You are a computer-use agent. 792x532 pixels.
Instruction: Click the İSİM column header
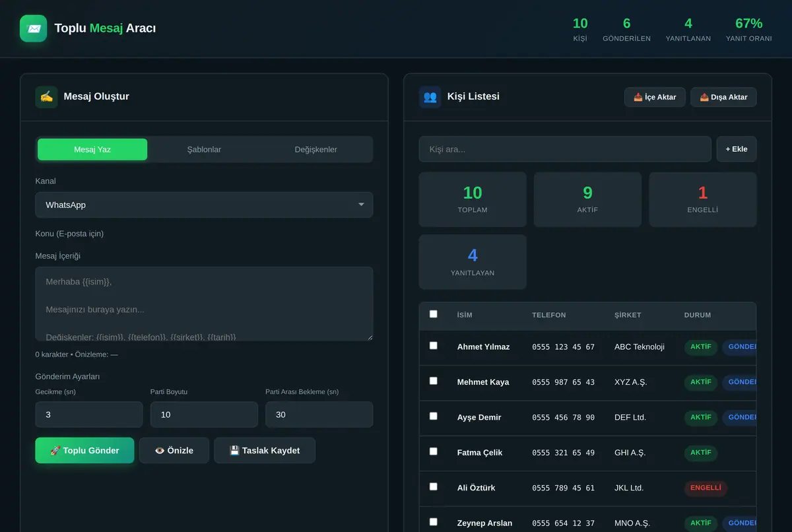(465, 316)
